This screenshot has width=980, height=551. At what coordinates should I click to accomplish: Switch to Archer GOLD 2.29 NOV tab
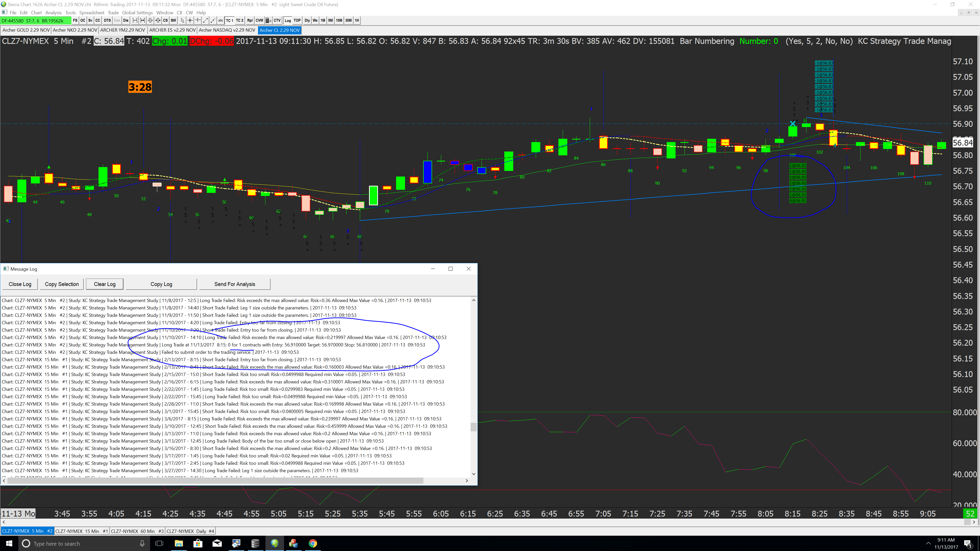click(26, 30)
